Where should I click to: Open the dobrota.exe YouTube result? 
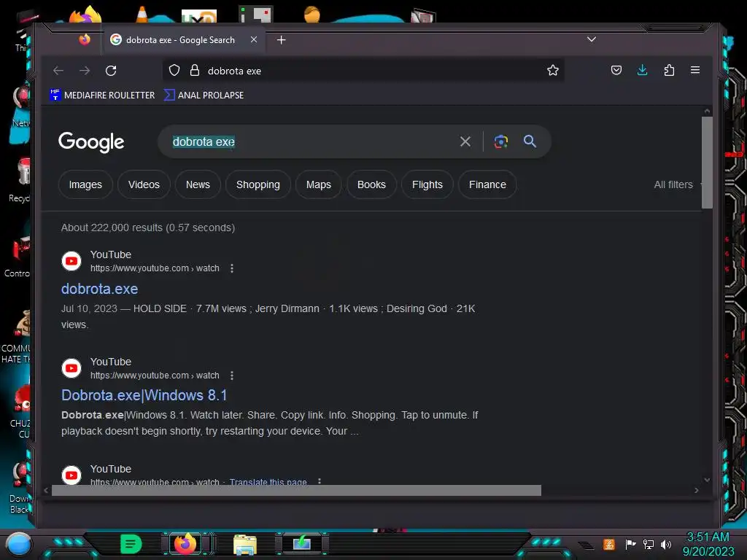coord(99,289)
